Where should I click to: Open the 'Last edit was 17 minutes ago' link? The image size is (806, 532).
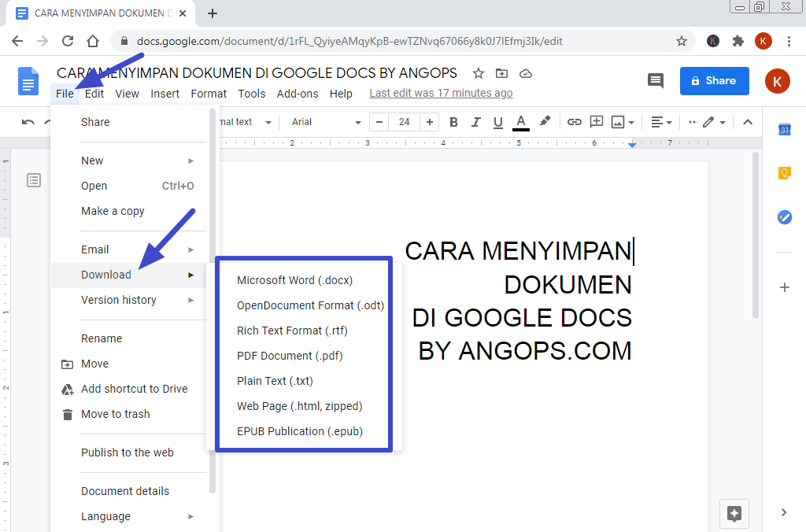441,94
